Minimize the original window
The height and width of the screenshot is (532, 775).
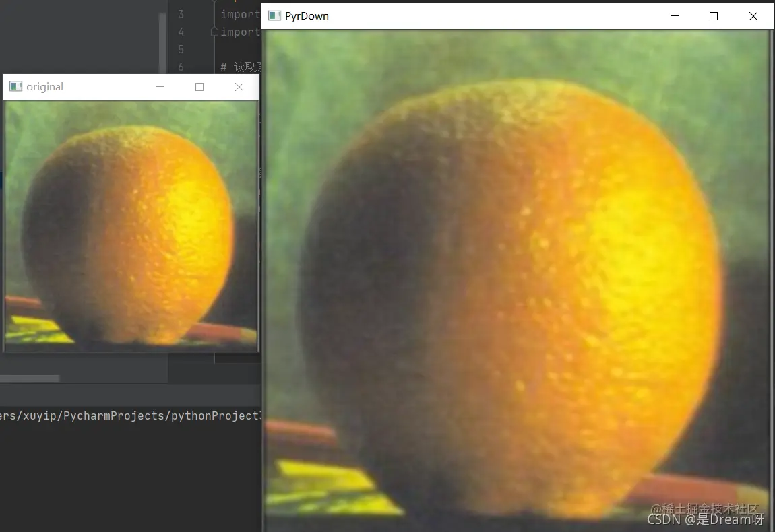pos(160,86)
